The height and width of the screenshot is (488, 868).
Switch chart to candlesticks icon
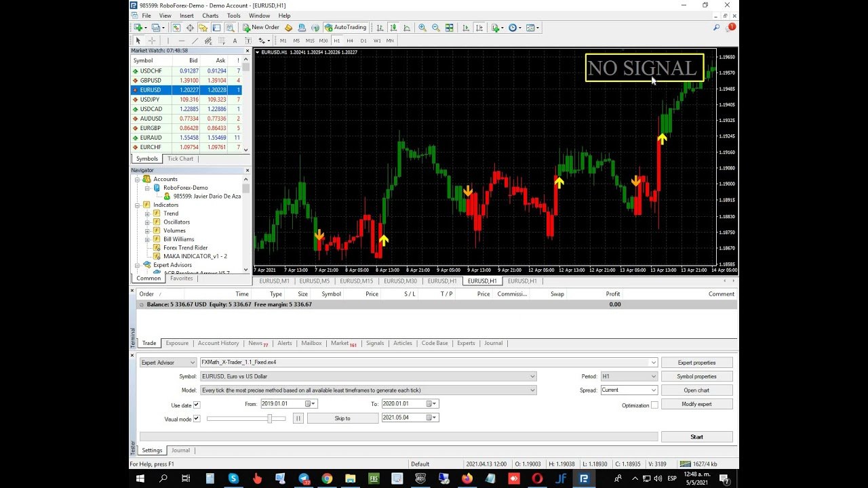(x=393, y=28)
